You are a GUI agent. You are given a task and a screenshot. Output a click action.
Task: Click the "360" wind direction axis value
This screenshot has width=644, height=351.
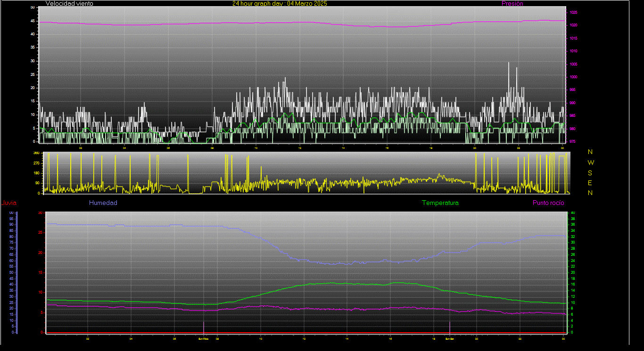(36, 154)
